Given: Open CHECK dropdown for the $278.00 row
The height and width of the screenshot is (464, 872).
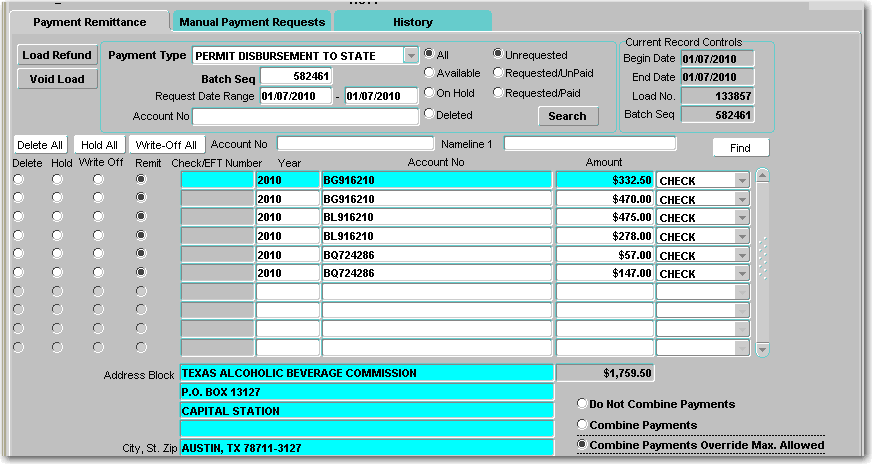Looking at the screenshot, I should [x=742, y=236].
